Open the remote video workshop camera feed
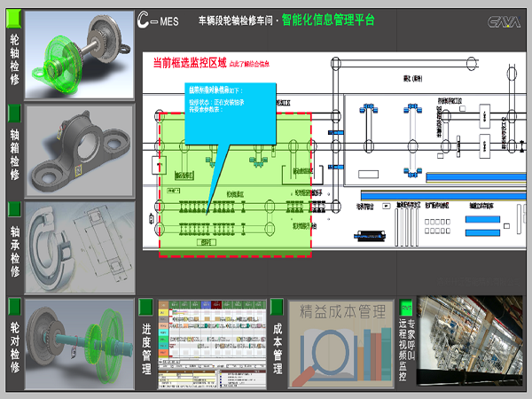This screenshot has width=532, height=399. (470, 340)
